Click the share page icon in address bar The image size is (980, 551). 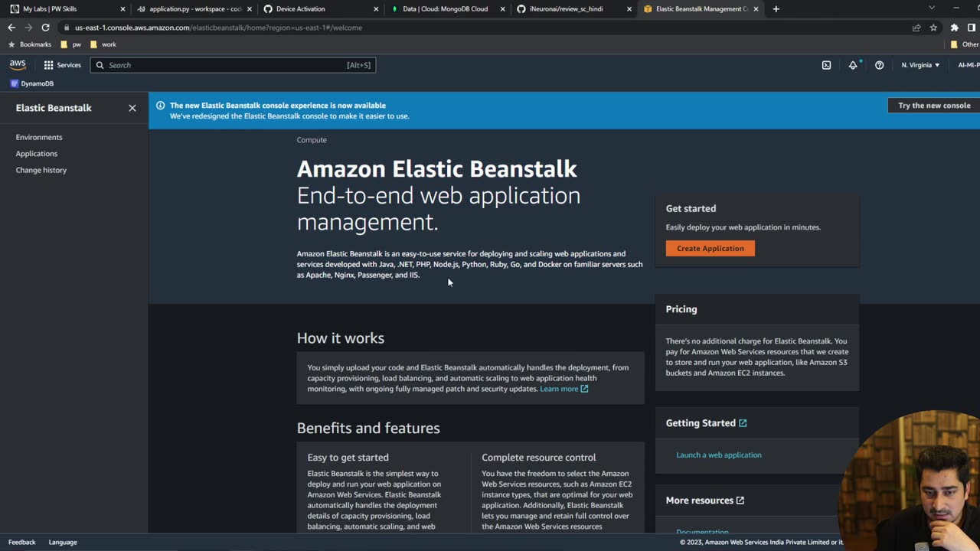pyautogui.click(x=916, y=28)
